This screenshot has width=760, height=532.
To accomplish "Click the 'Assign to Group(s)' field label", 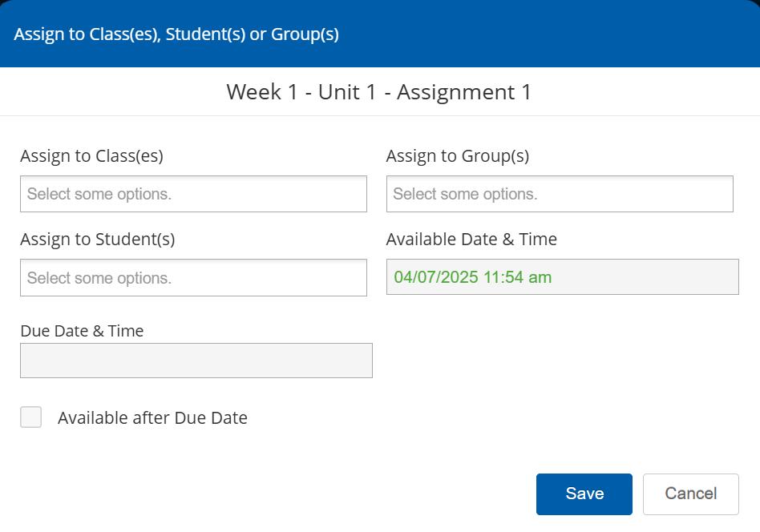I will click(x=457, y=156).
